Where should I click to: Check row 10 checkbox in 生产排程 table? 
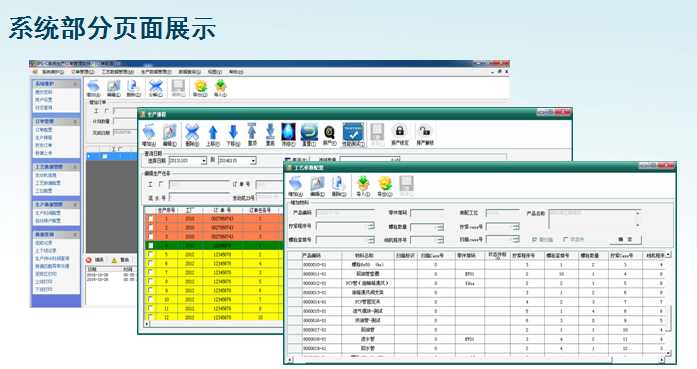[151, 299]
